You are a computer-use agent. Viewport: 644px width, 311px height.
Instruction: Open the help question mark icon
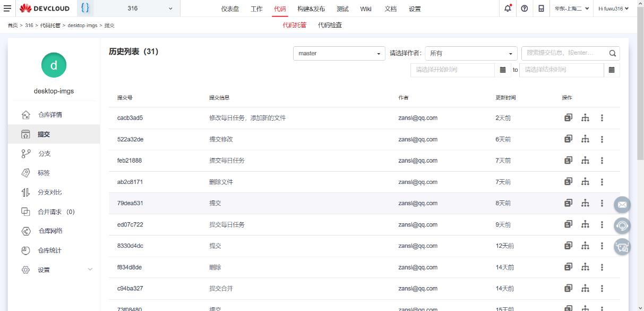[x=524, y=9]
